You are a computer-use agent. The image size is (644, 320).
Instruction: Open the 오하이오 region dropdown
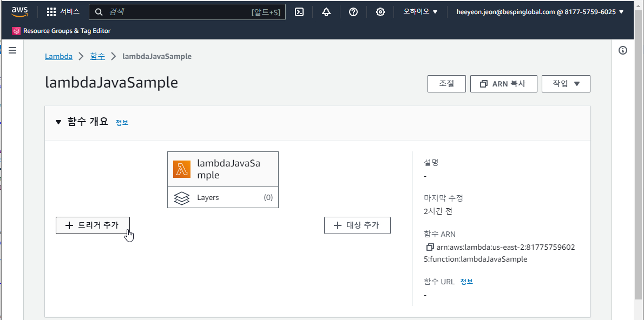tap(421, 12)
